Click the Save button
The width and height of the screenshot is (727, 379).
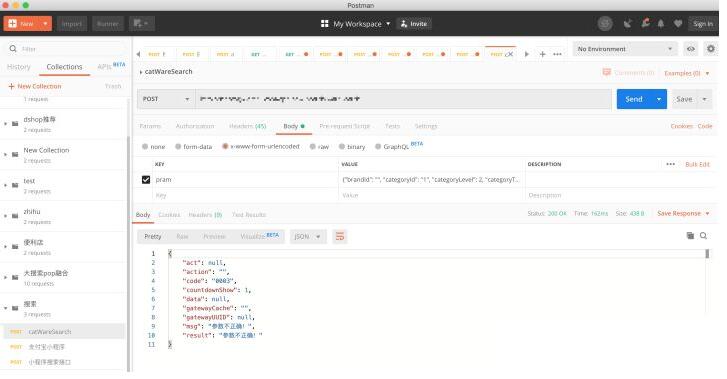pyautogui.click(x=684, y=99)
